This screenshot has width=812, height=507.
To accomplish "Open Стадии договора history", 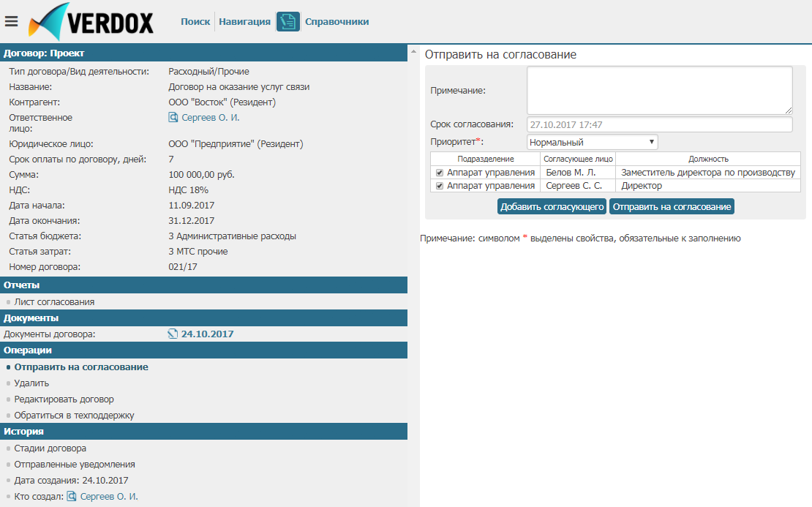I will coord(50,448).
